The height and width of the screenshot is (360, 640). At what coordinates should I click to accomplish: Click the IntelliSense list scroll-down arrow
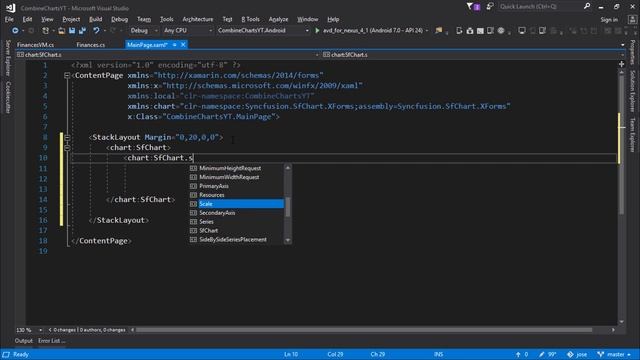pos(288,240)
